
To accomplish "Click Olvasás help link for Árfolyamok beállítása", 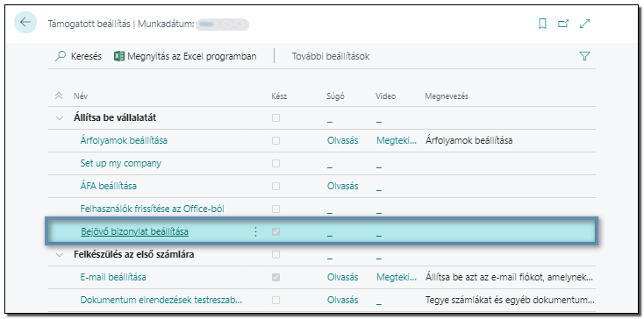I will [342, 140].
